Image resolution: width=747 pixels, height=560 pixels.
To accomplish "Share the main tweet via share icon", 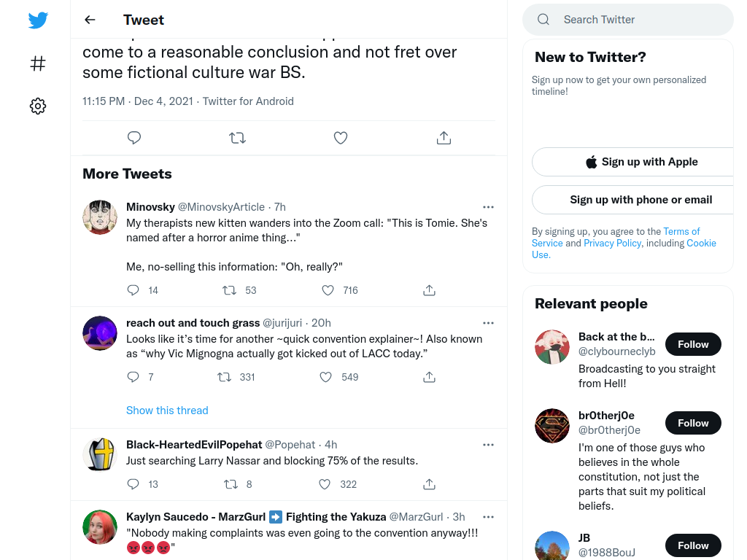I will (x=444, y=138).
